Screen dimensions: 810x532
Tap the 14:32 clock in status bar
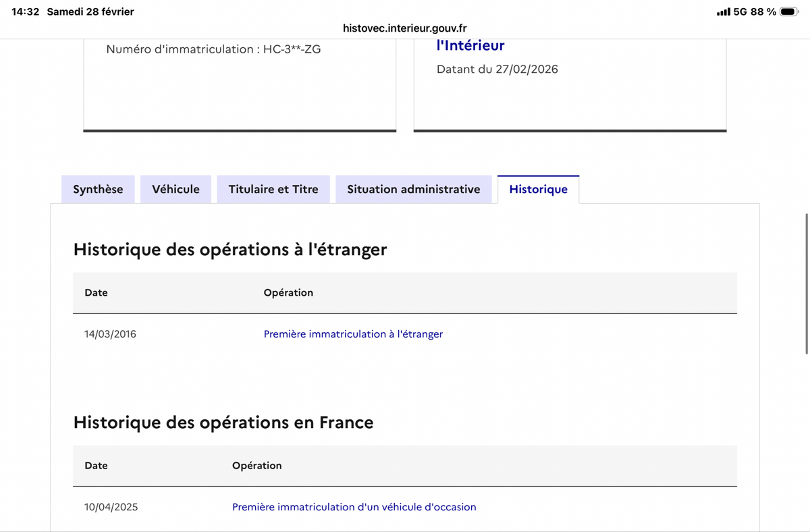26,11
